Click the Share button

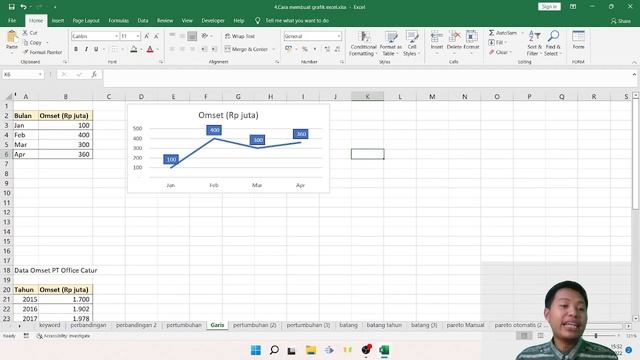[x=620, y=20]
